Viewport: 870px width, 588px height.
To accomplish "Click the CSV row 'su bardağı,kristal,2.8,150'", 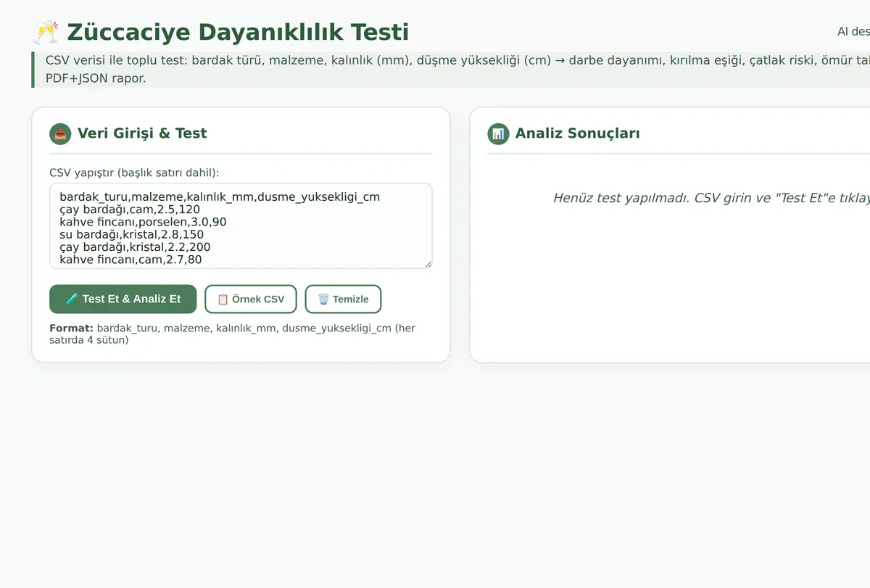I will click(x=132, y=235).
